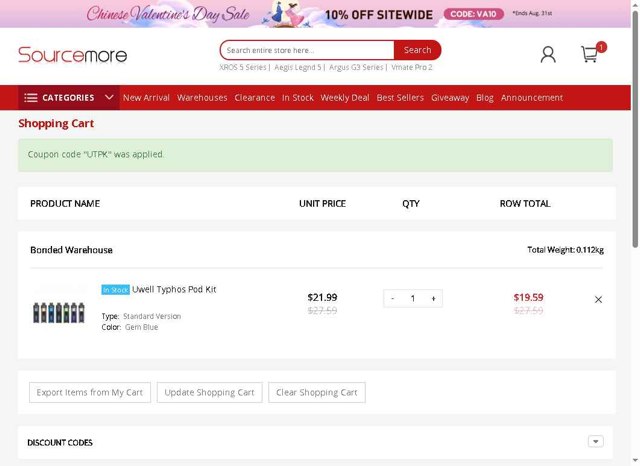Viewport: 640px width, 466px height.
Task: Open the Argus G3 Series suggestion link
Action: [x=356, y=67]
